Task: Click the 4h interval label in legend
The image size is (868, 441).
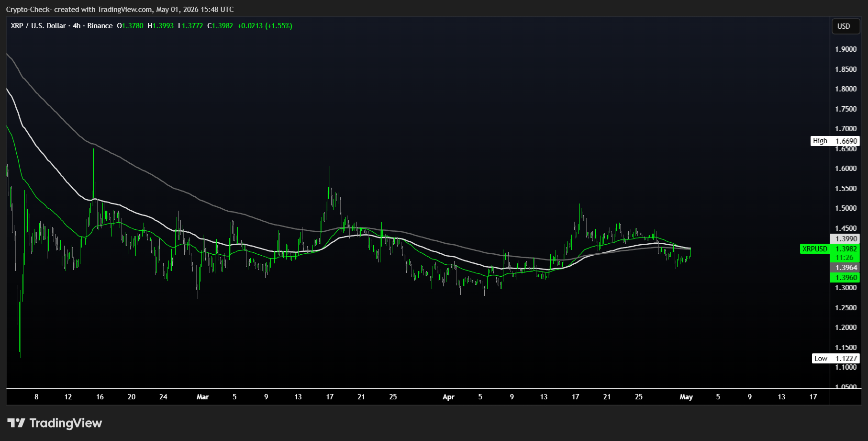Action: click(77, 26)
